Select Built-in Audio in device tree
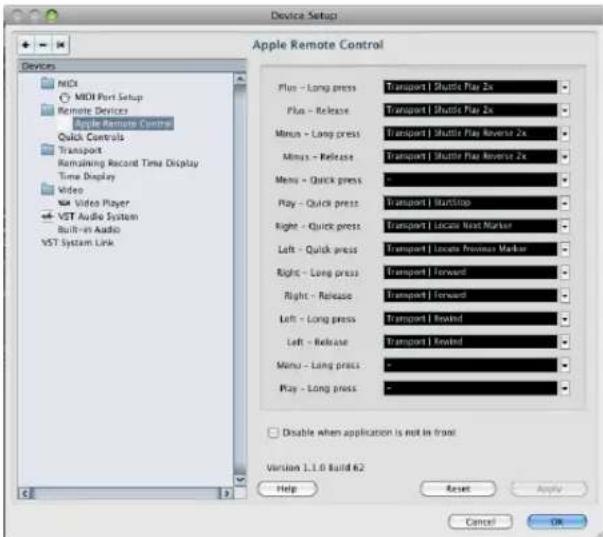 (89, 229)
